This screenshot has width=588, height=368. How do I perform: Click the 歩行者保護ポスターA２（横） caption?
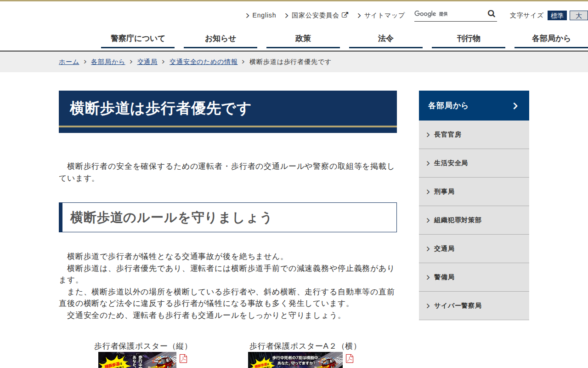305,346
